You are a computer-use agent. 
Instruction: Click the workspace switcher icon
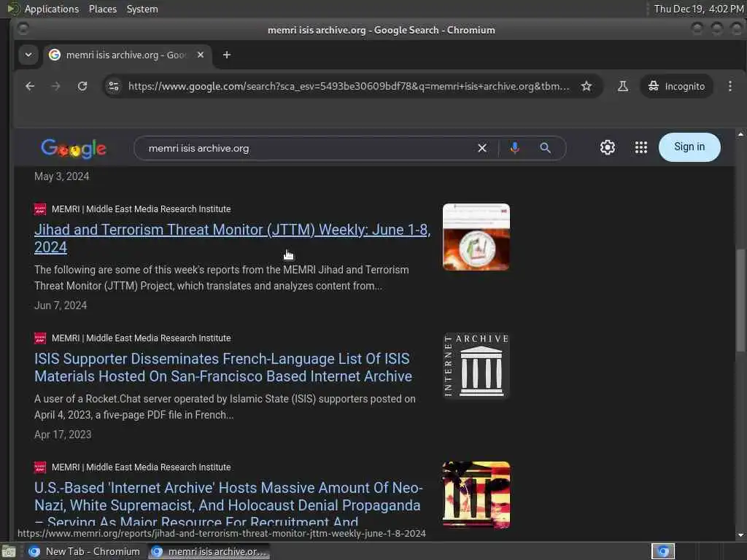point(662,551)
